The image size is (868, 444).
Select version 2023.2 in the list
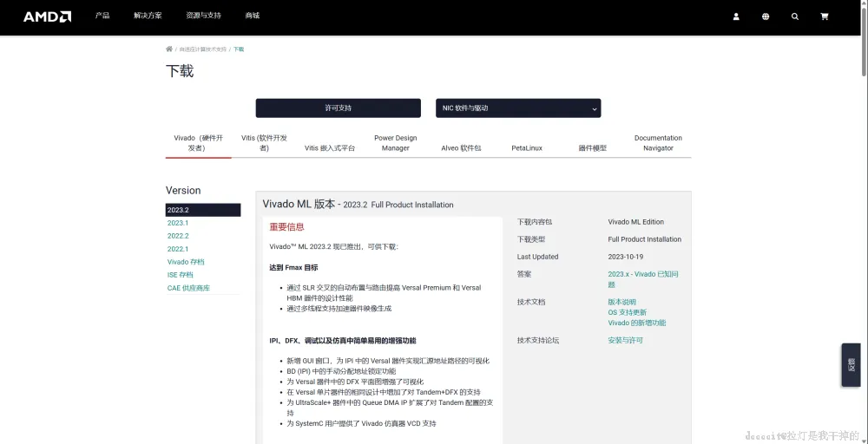point(203,210)
